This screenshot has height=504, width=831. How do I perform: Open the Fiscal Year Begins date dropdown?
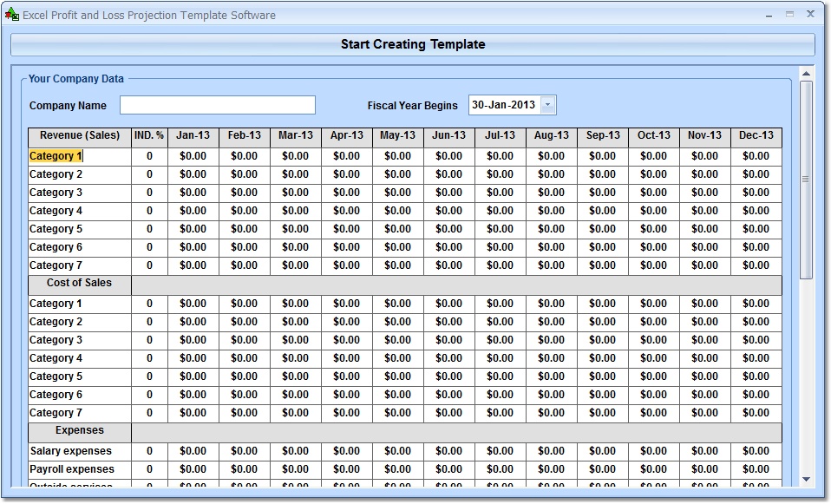tap(548, 105)
